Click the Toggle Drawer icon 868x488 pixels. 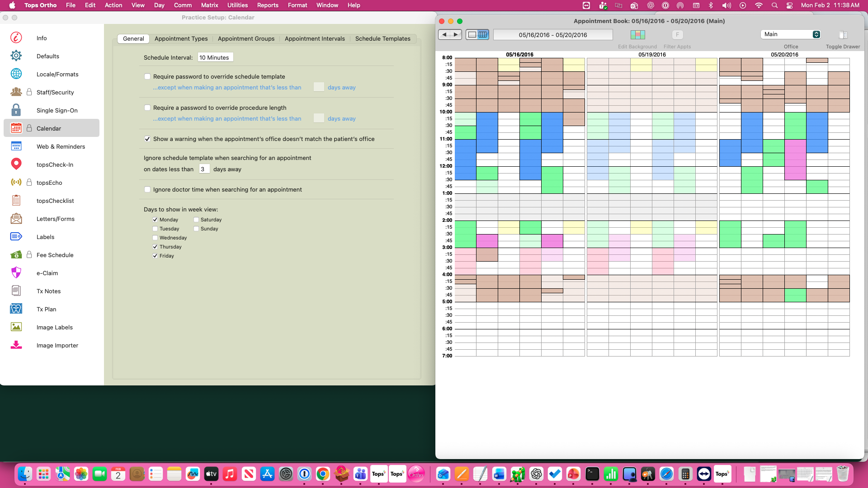(843, 35)
